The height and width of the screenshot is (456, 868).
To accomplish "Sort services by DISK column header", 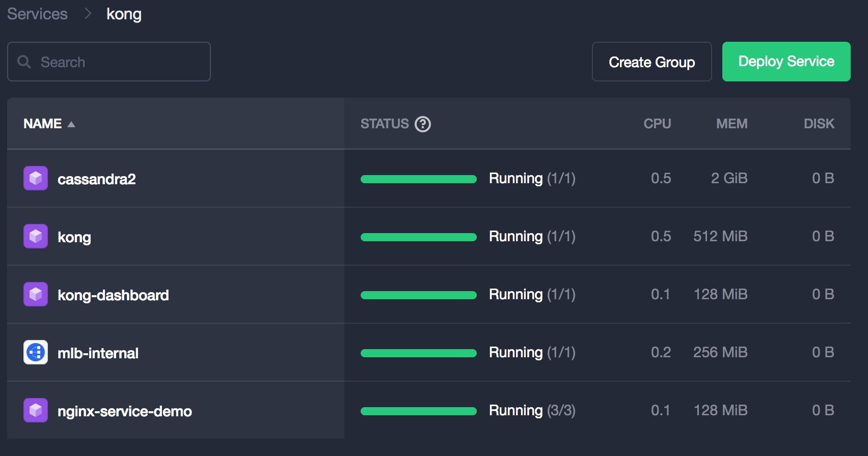I will [x=819, y=124].
